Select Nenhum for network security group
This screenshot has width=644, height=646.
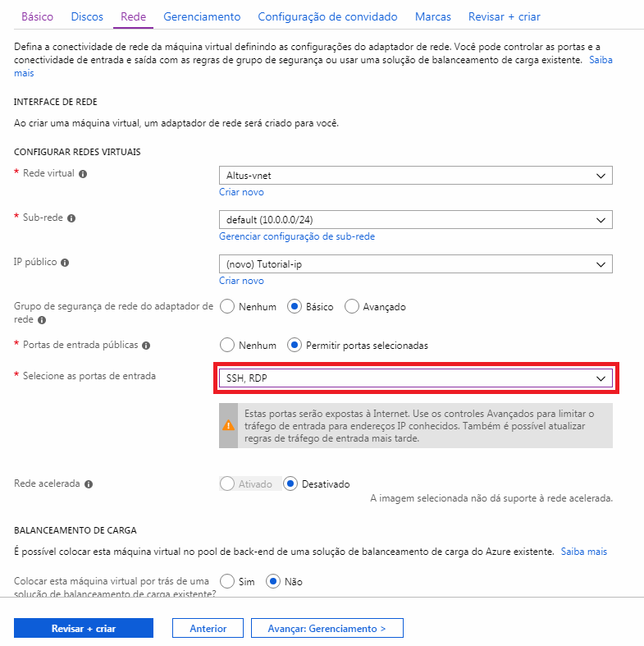(227, 306)
